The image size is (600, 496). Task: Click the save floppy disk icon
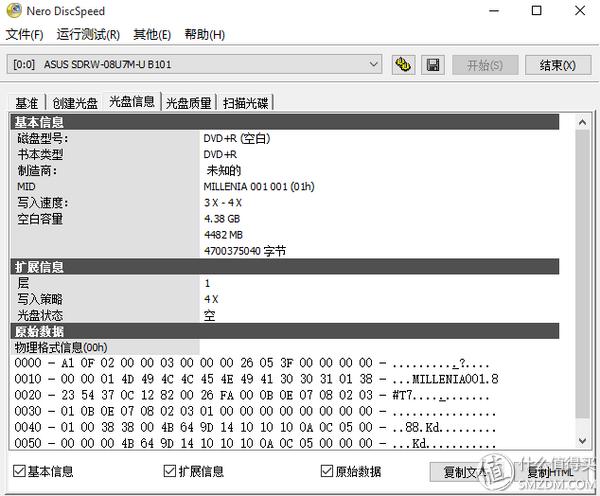point(433,65)
